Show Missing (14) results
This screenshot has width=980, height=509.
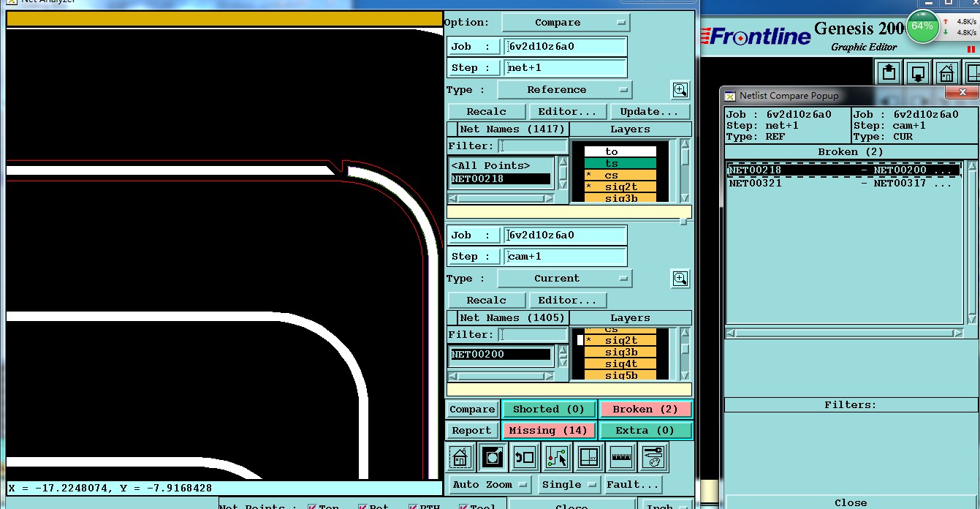[x=549, y=431]
